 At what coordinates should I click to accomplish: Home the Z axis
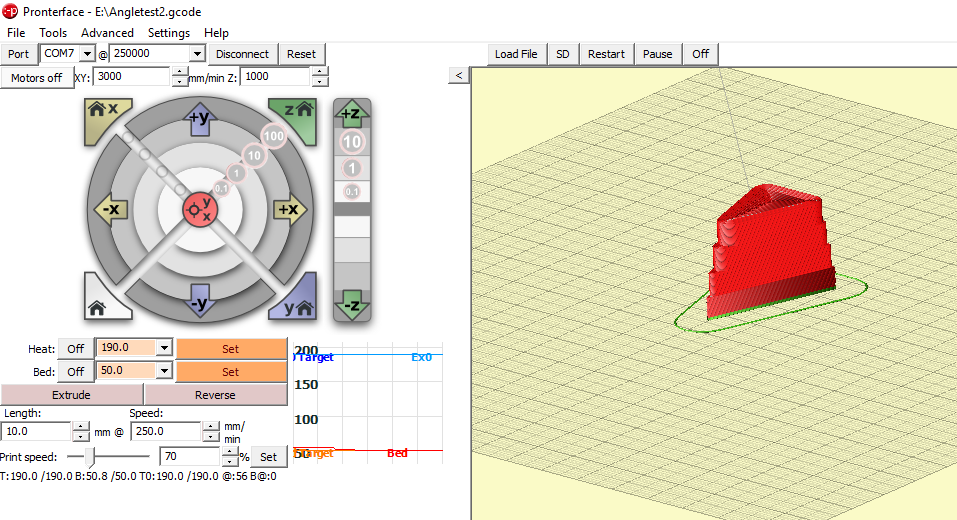pos(297,118)
